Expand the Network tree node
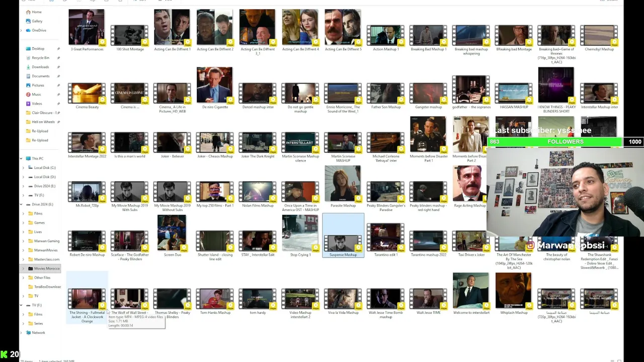 point(21,332)
